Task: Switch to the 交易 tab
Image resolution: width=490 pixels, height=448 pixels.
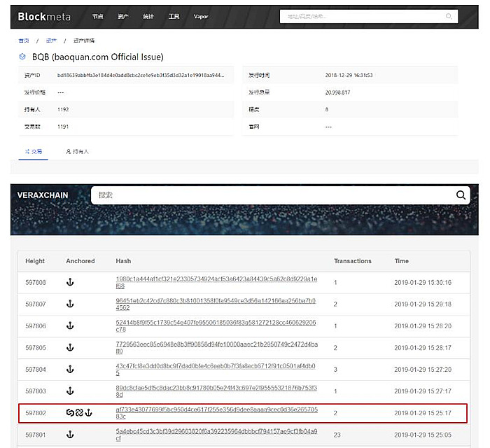Action: coord(34,152)
